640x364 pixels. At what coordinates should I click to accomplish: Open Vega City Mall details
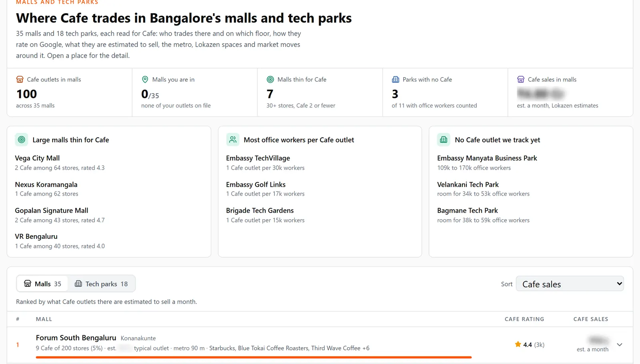[37, 158]
